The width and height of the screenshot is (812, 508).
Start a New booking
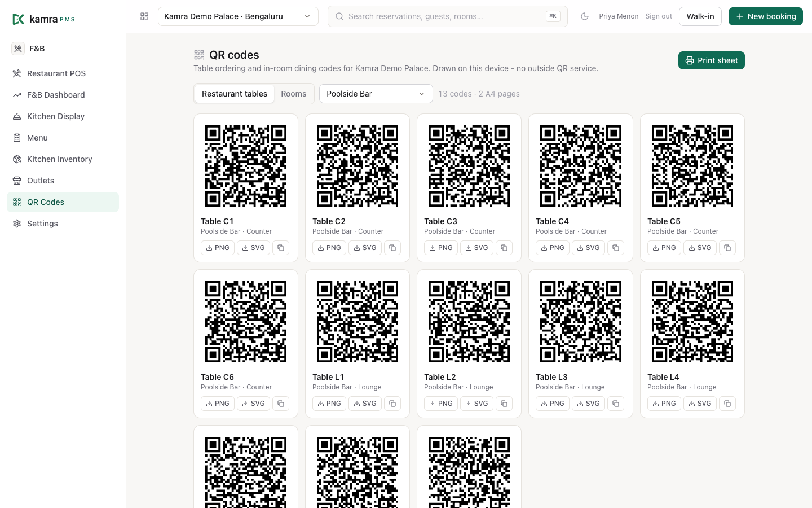766,16
